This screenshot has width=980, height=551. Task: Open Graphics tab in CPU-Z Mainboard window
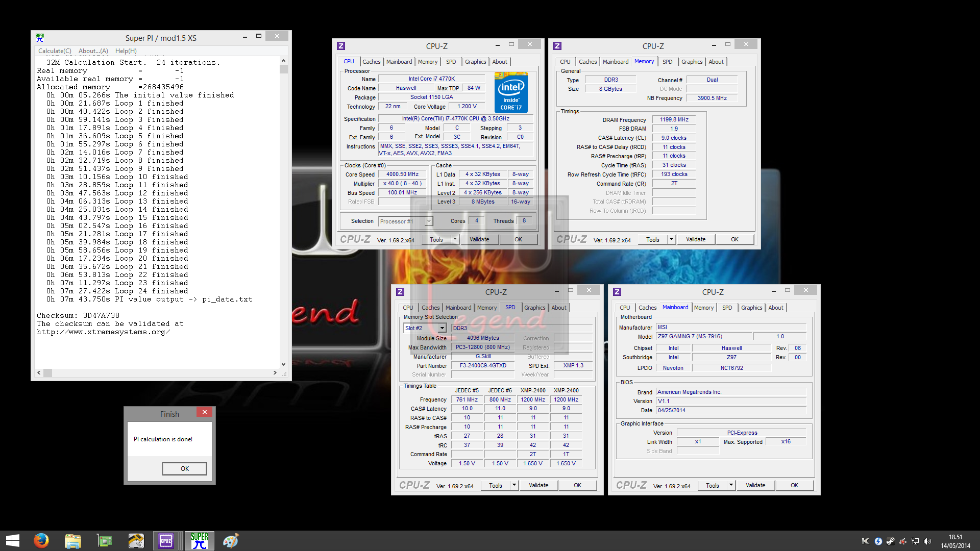tap(752, 308)
